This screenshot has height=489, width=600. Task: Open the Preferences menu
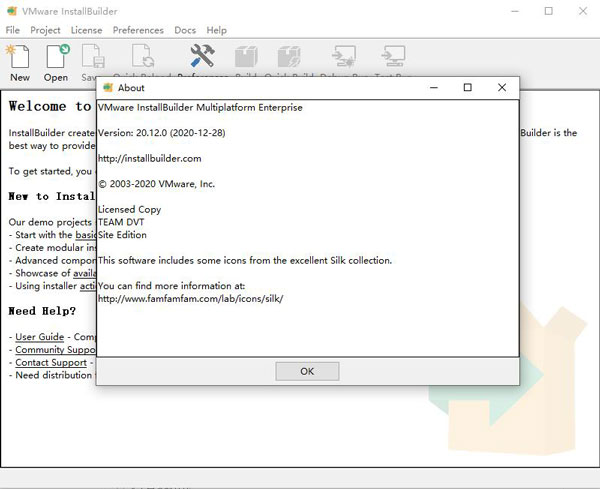138,30
